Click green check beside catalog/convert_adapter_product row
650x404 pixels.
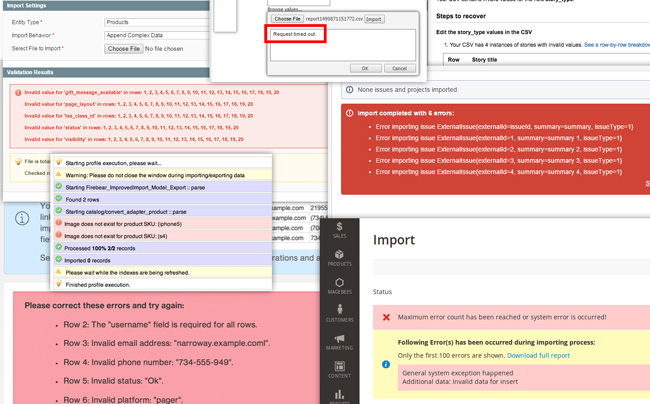(59, 210)
